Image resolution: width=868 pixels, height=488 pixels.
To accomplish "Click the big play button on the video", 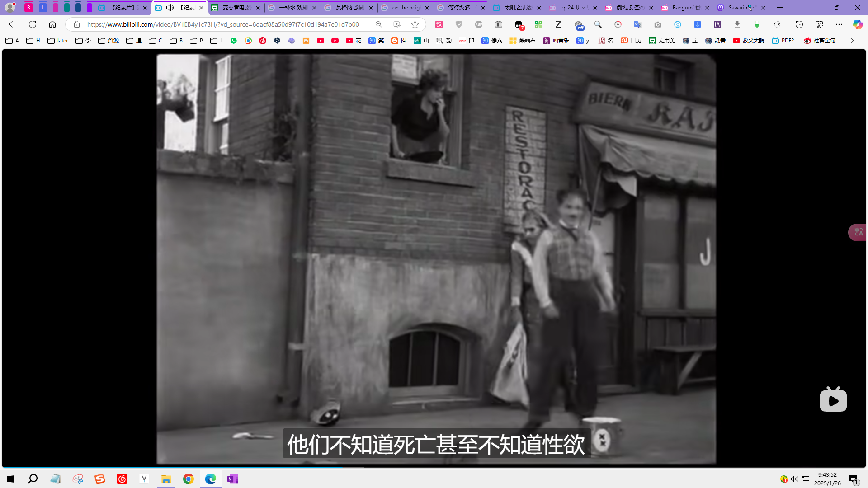I will point(833,399).
